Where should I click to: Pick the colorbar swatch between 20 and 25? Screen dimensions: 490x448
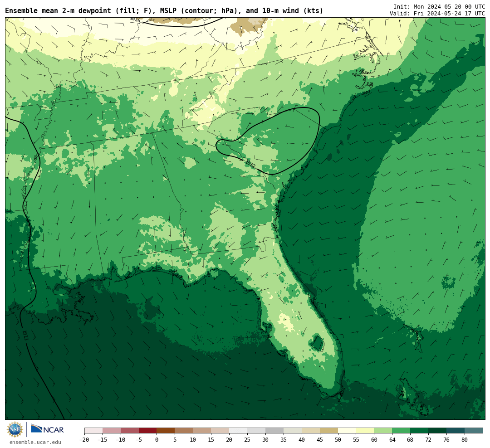click(238, 431)
